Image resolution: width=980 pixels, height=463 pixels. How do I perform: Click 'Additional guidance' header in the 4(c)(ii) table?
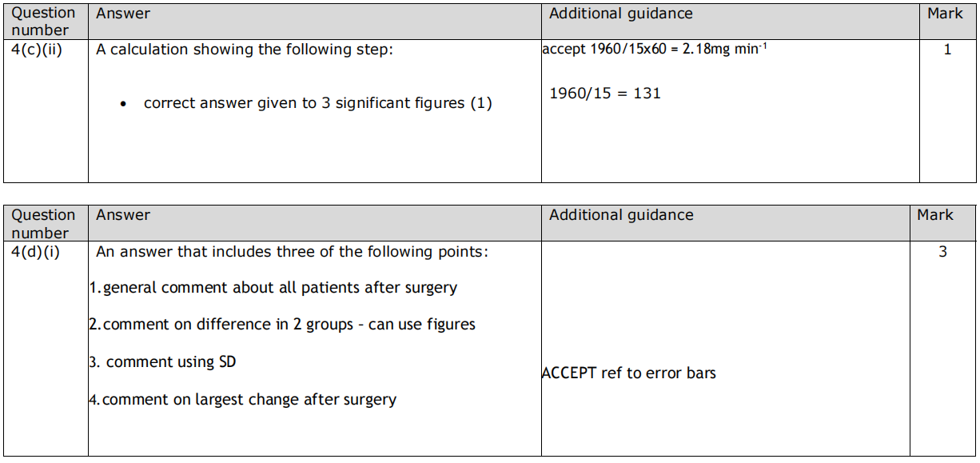pos(620,14)
